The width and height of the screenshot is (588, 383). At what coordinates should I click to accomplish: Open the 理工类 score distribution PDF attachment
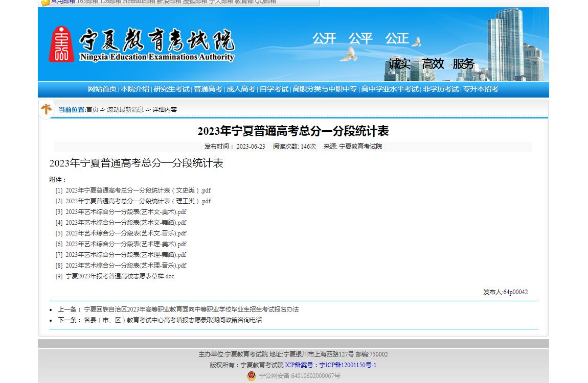point(138,201)
